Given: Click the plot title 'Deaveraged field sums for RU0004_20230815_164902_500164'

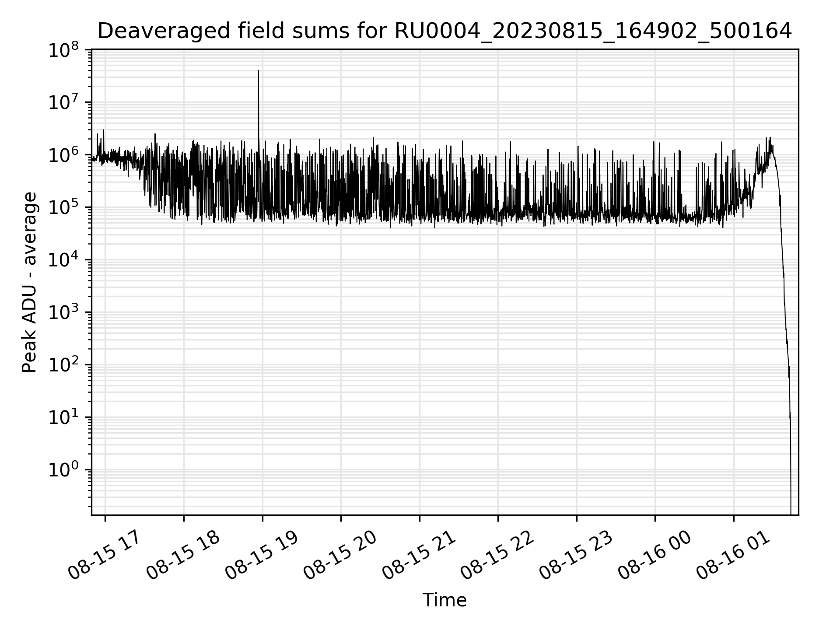Looking at the screenshot, I should (x=444, y=31).
